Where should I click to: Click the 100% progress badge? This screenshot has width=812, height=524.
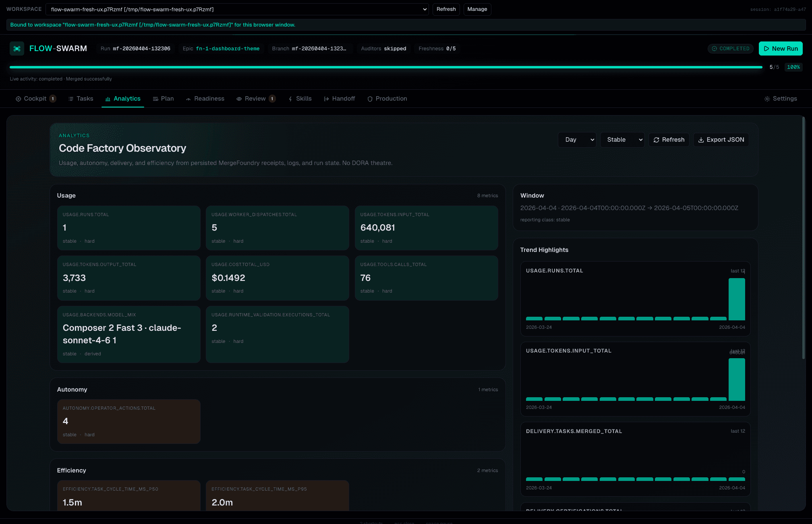[793, 67]
